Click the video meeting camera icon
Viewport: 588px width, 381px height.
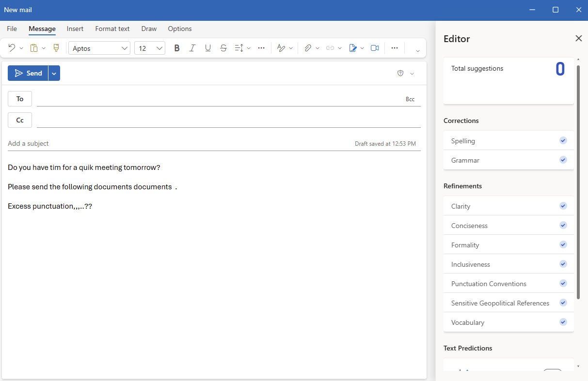[375, 48]
